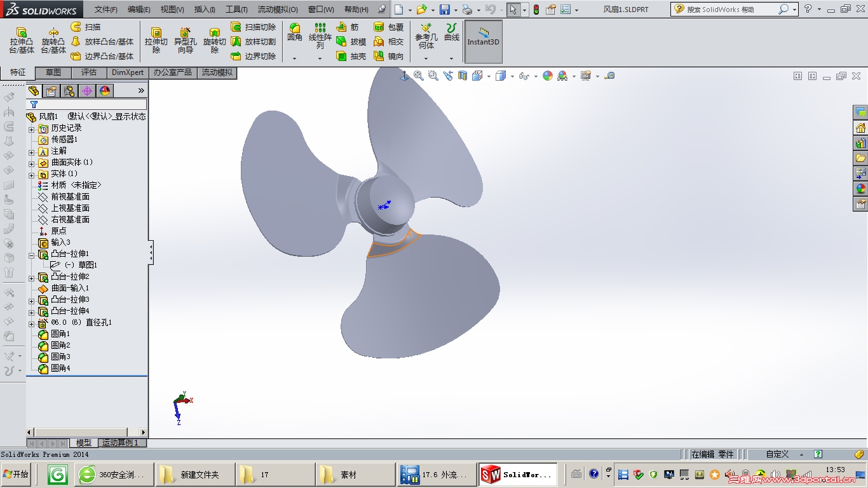Open the 参考几何体 dropdown arrow
Image resolution: width=868 pixels, height=488 pixels.
pos(426,58)
